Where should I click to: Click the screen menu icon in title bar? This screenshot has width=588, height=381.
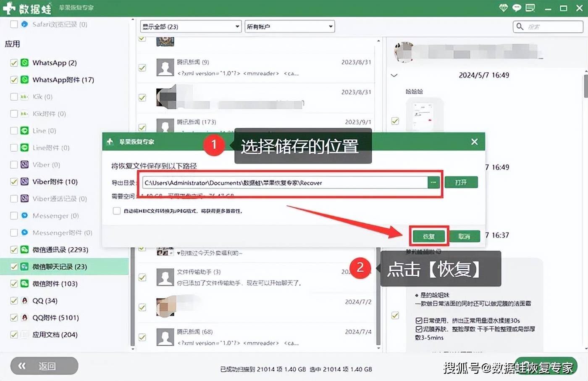[530, 8]
